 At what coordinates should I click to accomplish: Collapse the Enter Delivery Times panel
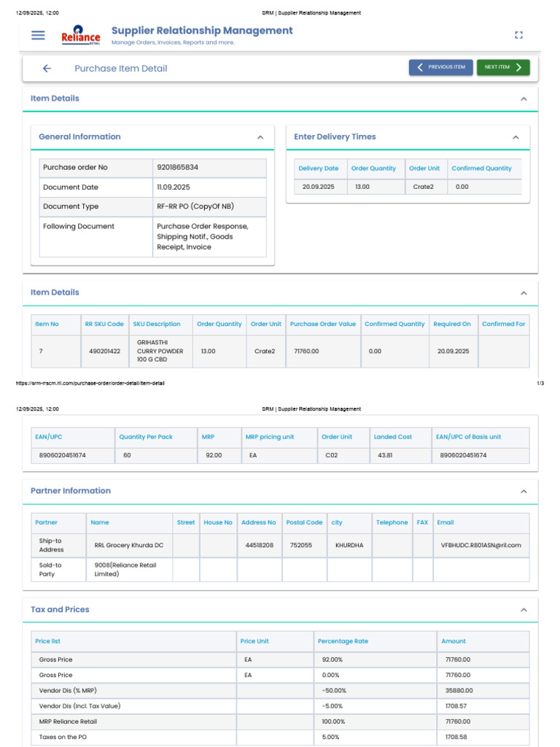pos(516,137)
